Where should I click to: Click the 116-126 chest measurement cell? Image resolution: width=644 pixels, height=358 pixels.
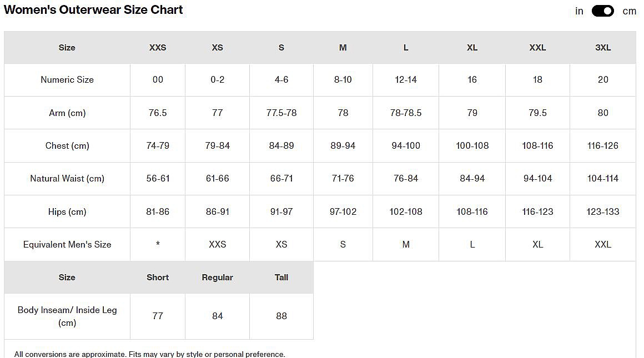click(603, 145)
